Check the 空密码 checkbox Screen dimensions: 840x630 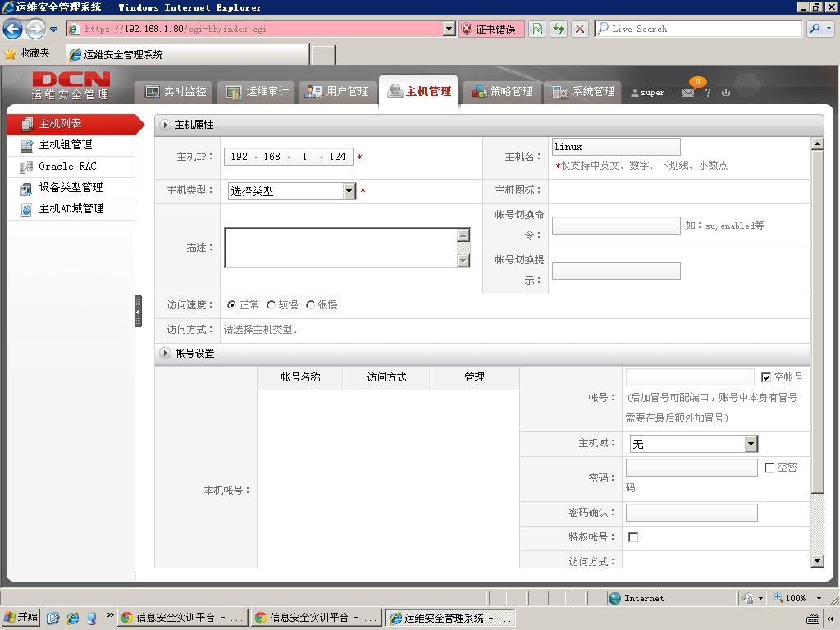[769, 468]
